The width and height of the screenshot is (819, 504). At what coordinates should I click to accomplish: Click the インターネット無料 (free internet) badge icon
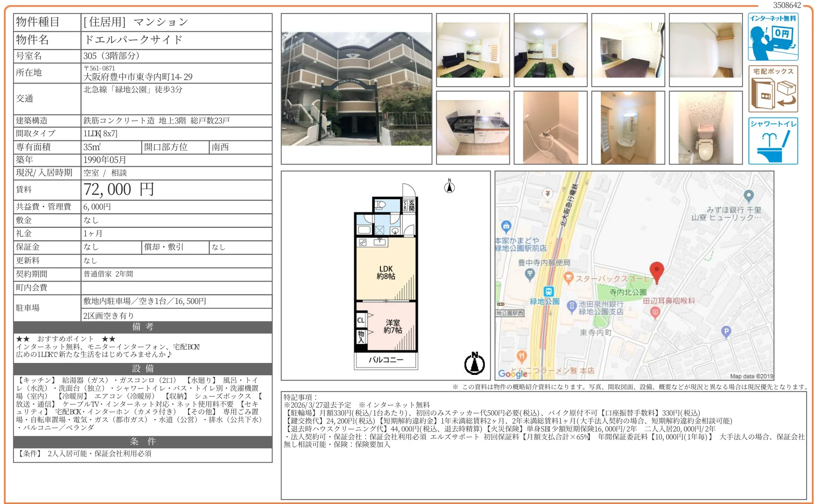(773, 37)
